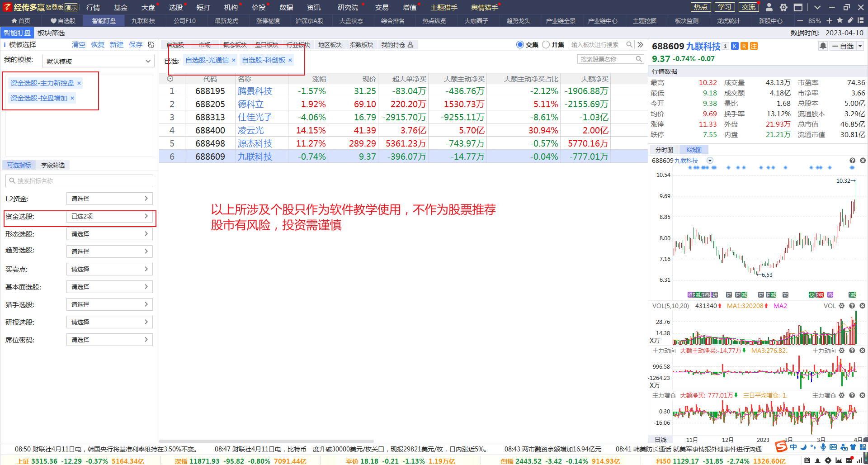Open VOL indicator settings gear
The image size is (868, 465).
tap(841, 306)
